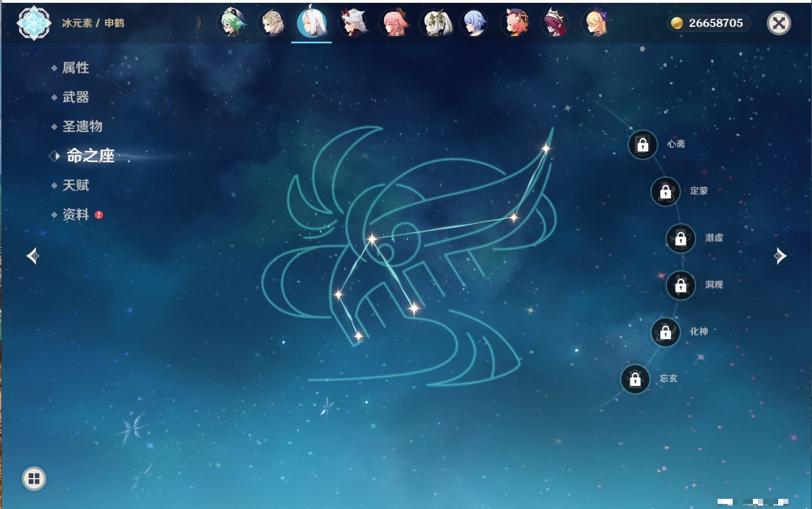Click the red alert badge beside 资料
Image resolution: width=812 pixels, height=509 pixels.
[99, 215]
